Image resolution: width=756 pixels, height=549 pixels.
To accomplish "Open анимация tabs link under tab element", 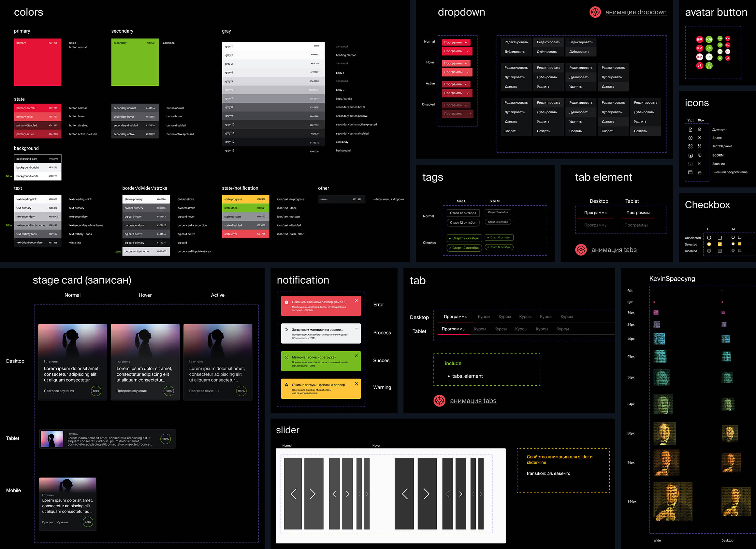I will [614, 250].
